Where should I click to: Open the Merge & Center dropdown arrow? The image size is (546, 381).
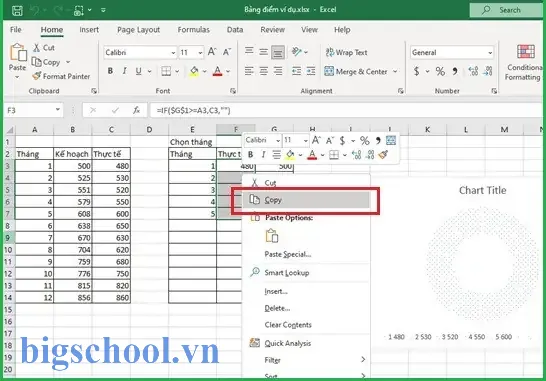(395, 71)
